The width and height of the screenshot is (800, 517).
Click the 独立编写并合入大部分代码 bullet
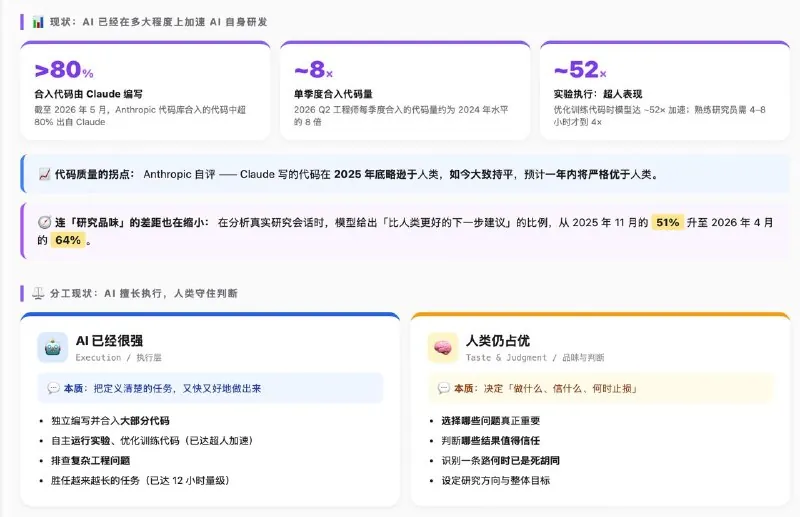pos(110,421)
